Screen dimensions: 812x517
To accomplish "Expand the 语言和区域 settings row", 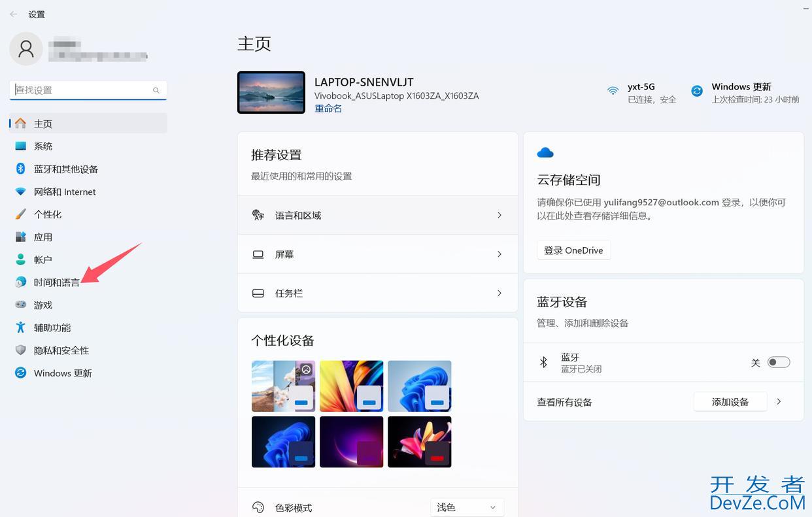I will tap(377, 215).
